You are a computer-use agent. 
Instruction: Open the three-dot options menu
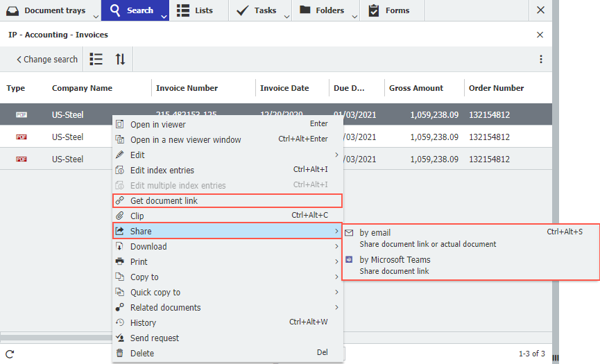541,60
